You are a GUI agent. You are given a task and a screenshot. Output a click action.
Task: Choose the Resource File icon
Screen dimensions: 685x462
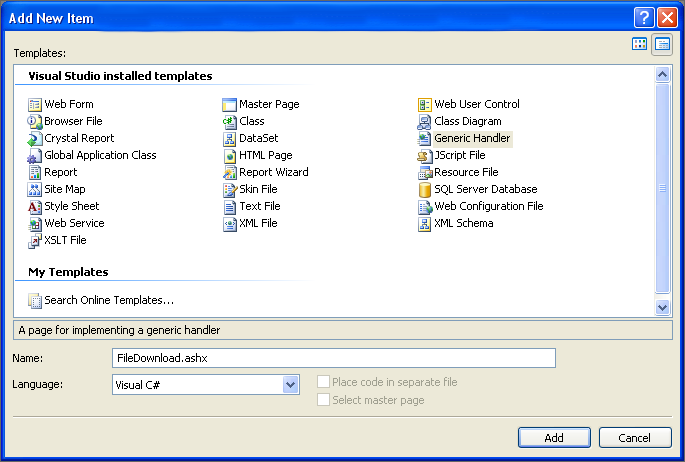(x=424, y=172)
